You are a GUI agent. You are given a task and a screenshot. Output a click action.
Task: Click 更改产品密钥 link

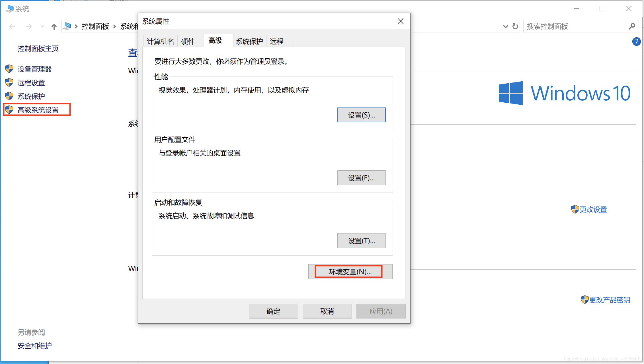click(610, 300)
